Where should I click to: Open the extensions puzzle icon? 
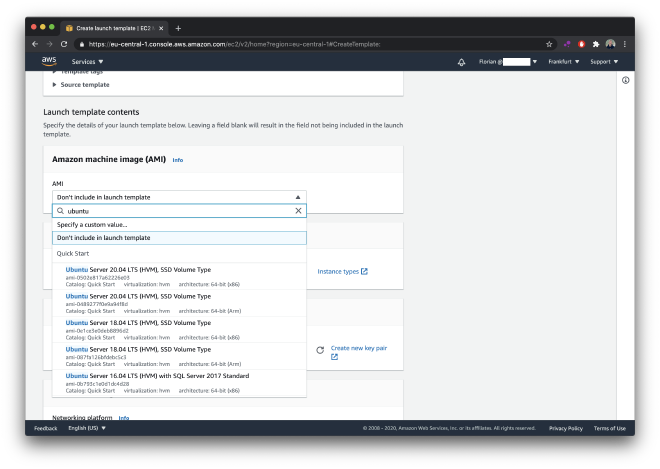(x=596, y=44)
